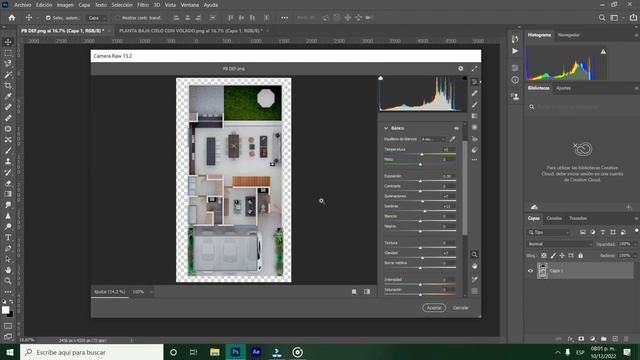
Task: Delete layer with trash icon
Action: [x=626, y=339]
